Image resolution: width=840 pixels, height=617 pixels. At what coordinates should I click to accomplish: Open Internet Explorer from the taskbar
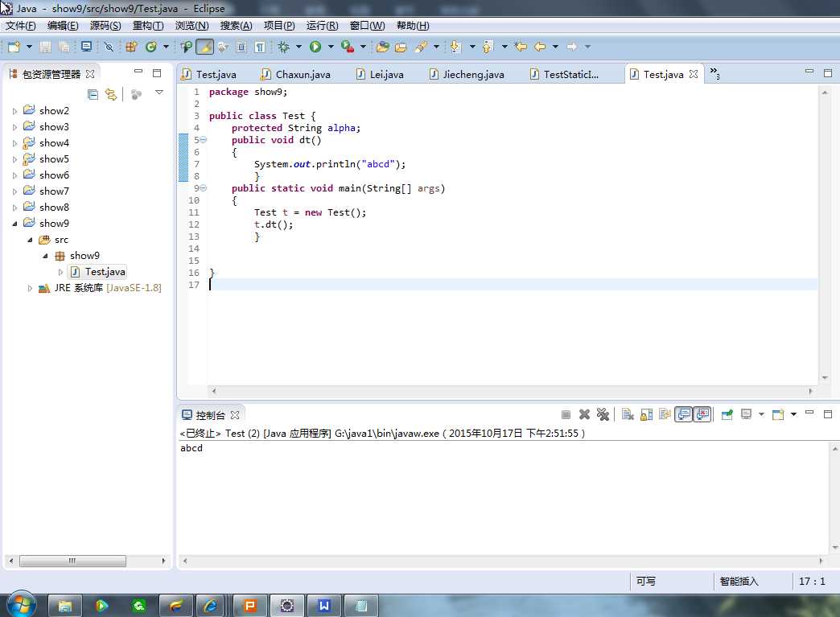(211, 605)
